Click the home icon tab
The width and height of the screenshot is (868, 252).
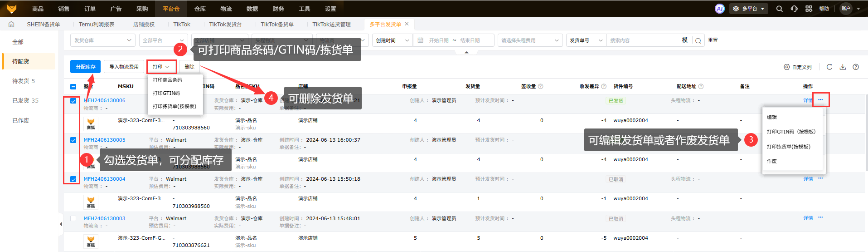pos(11,25)
